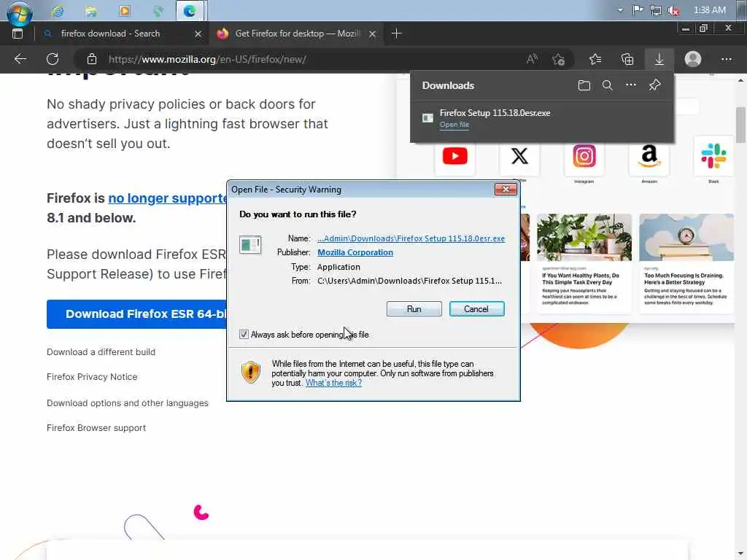Image resolution: width=747 pixels, height=560 pixels.
Task: Click the Action Center flag tray icon
Action: tap(638, 10)
